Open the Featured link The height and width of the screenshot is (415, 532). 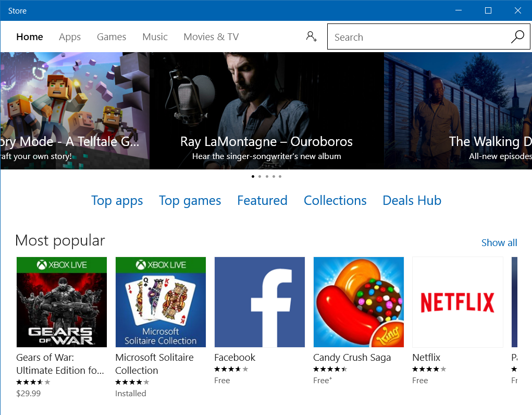tap(262, 200)
